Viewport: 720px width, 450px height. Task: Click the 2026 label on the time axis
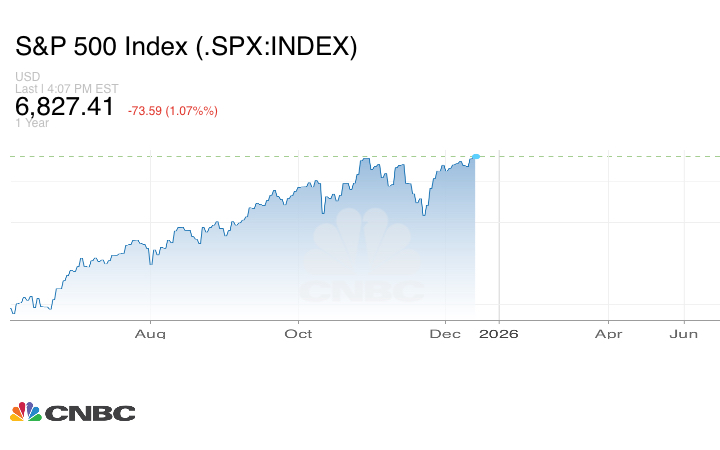tap(498, 334)
